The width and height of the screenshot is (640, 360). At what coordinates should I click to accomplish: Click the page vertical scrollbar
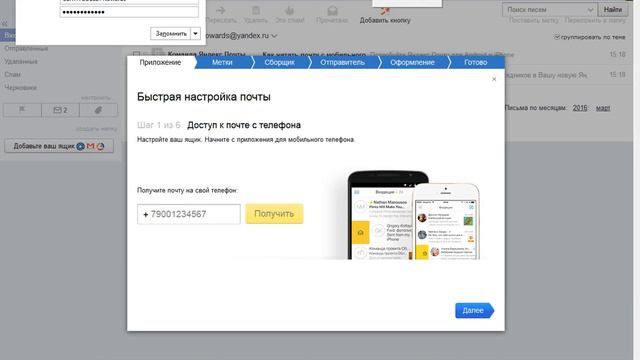coord(636,180)
